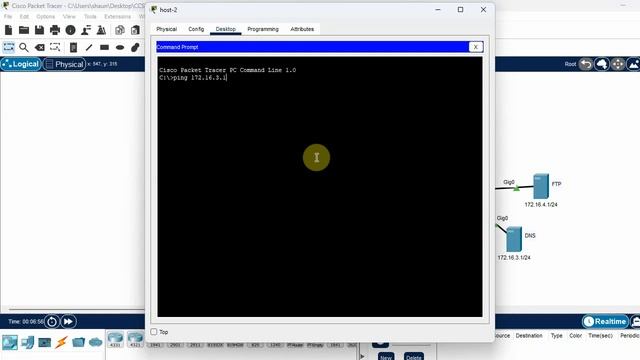Click the Print icon in main toolbar
The height and width of the screenshot is (360, 640).
click(x=55, y=30)
